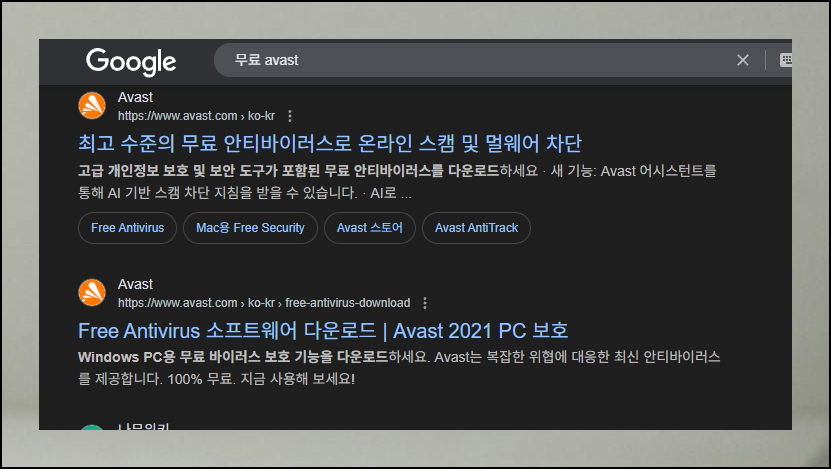
Task: Open the Avast favicon of the free-antivirus-download result
Action: [x=92, y=293]
